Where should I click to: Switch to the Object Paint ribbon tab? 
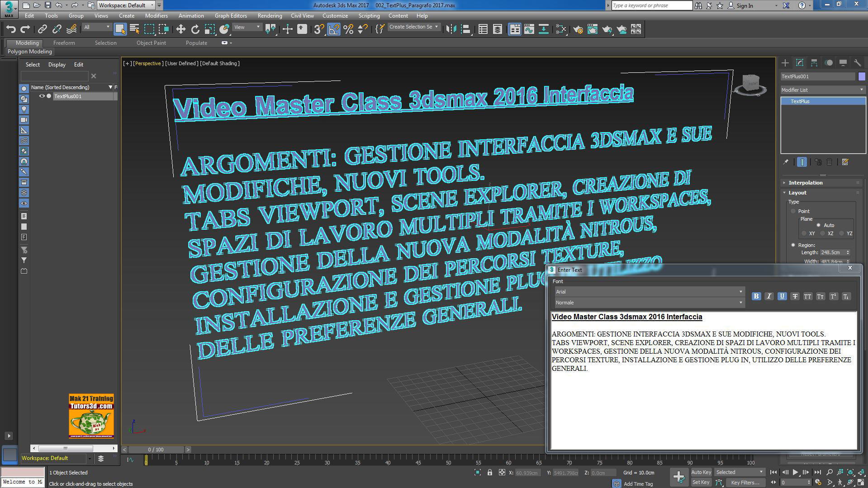click(151, 43)
